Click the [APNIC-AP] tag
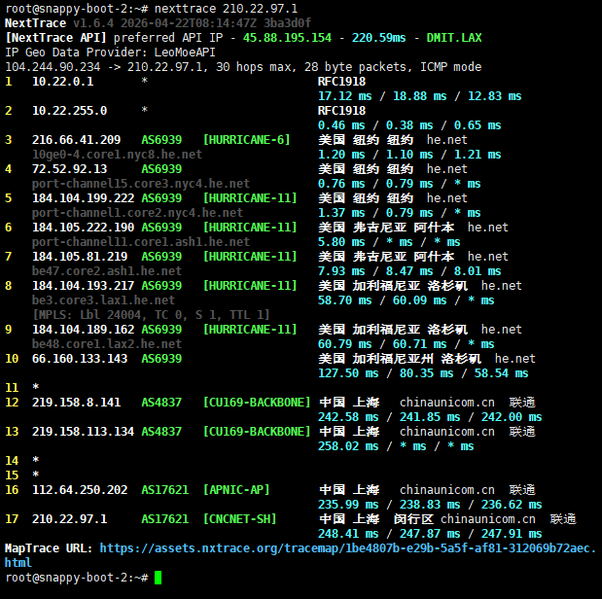The height and width of the screenshot is (599, 602). coord(236,490)
